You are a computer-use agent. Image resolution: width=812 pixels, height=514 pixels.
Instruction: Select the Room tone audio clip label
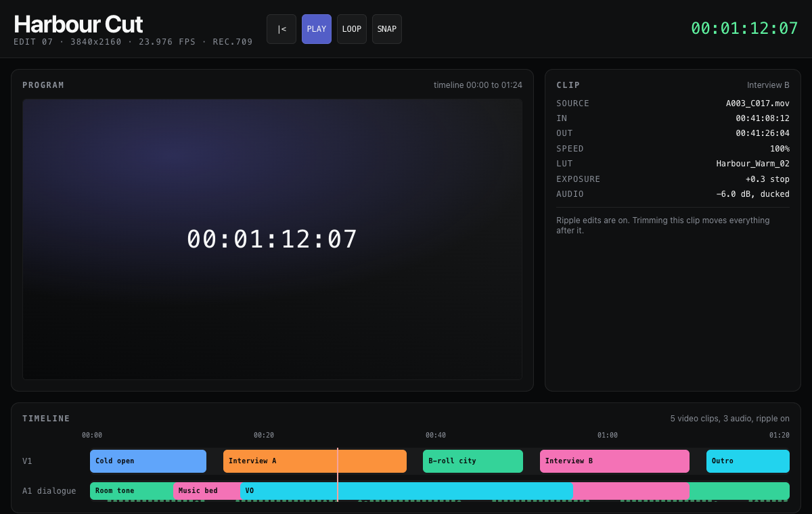115,491
